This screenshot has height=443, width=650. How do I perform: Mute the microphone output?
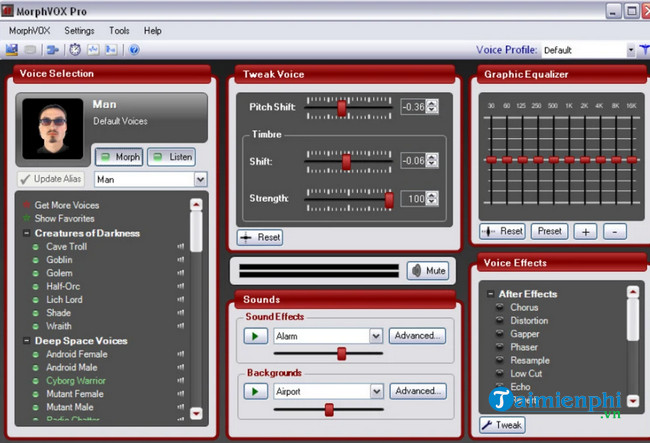(x=428, y=271)
